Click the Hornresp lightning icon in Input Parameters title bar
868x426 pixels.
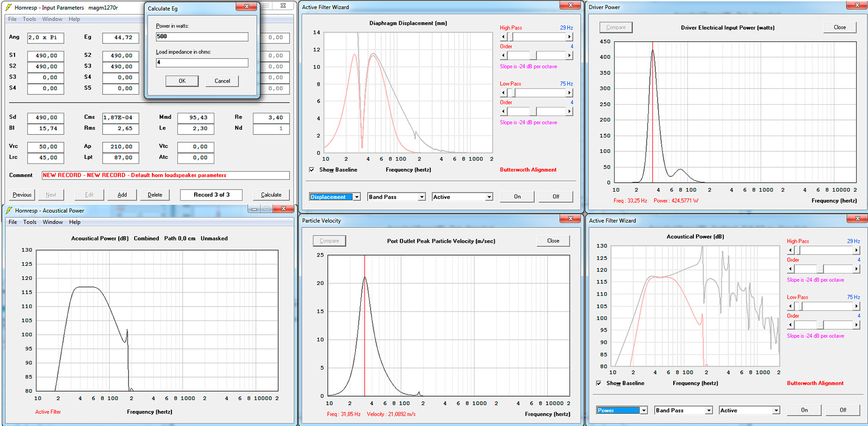pos(9,8)
